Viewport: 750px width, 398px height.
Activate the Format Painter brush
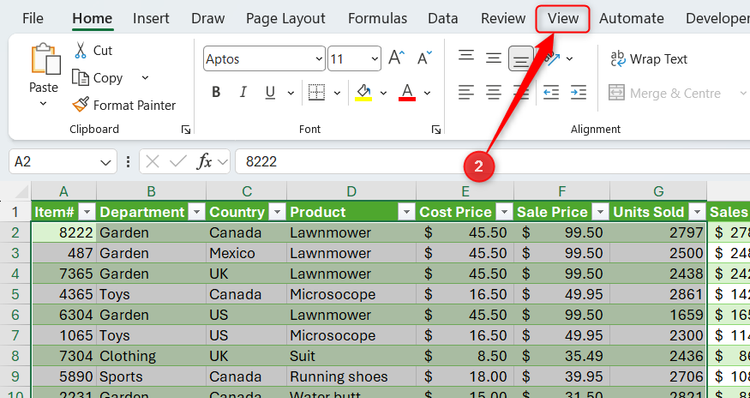click(x=80, y=105)
